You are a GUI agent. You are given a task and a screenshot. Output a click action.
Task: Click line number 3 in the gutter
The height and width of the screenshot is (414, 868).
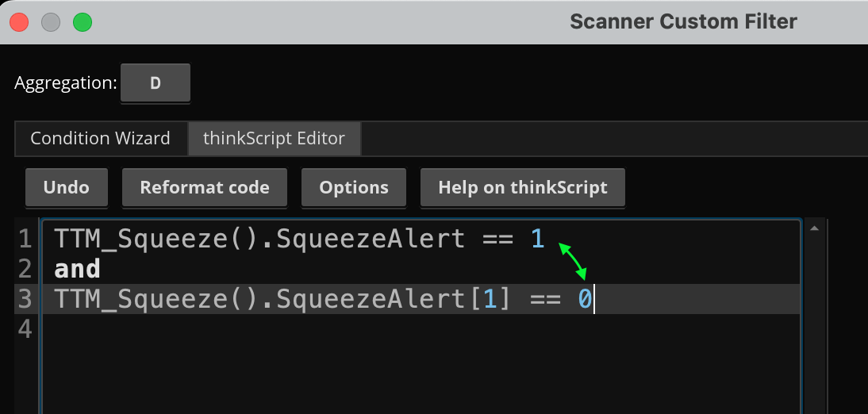[25, 300]
